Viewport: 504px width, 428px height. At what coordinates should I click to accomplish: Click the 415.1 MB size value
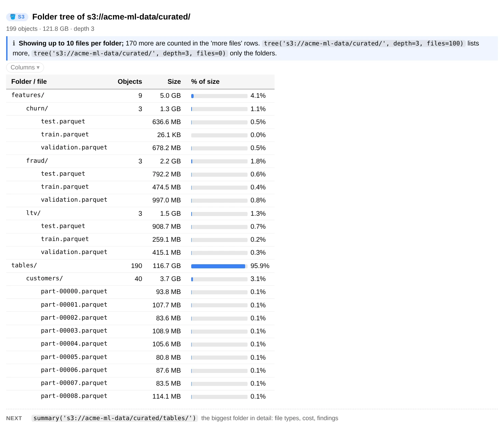(x=167, y=253)
